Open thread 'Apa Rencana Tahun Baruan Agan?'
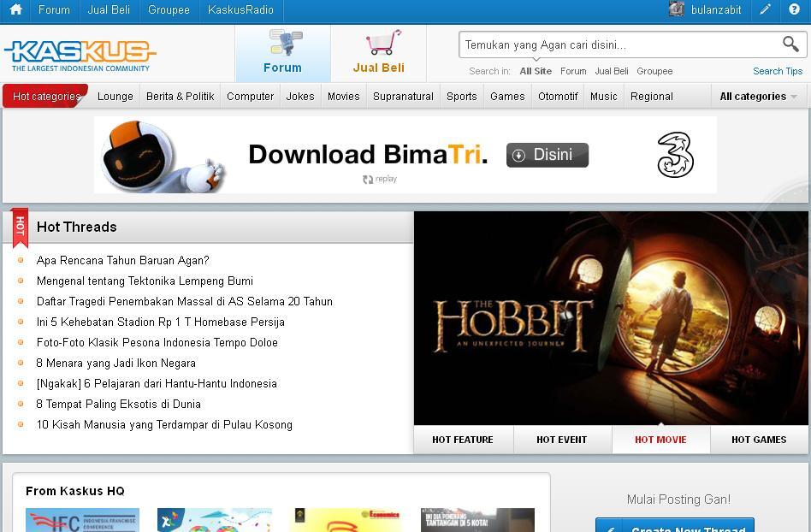This screenshot has width=811, height=532. tap(122, 260)
